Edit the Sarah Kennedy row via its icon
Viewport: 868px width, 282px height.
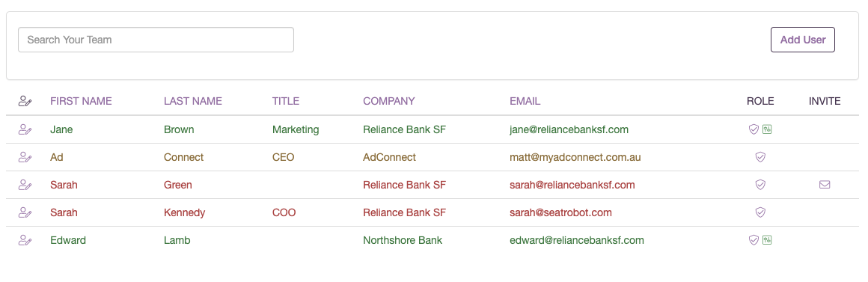point(25,212)
